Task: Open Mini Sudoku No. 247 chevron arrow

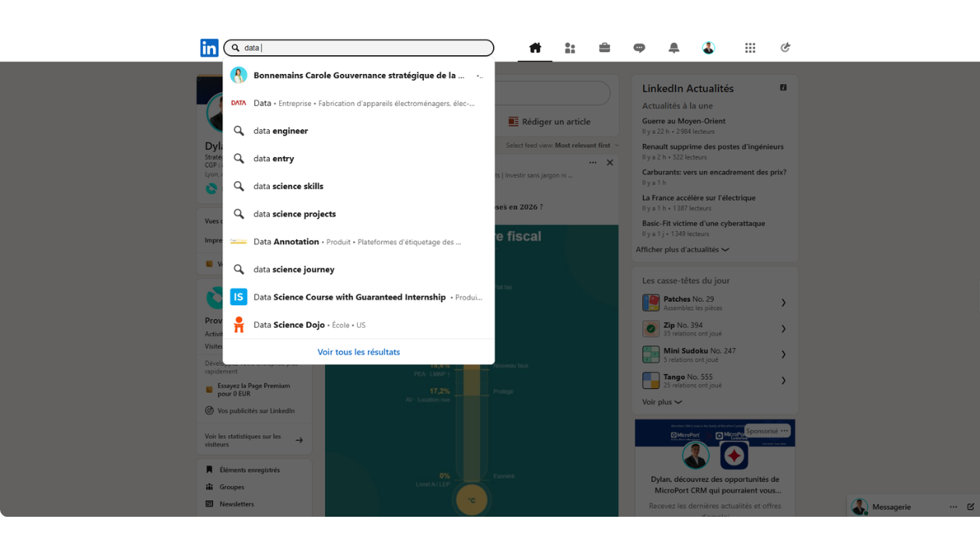Action: point(783,354)
